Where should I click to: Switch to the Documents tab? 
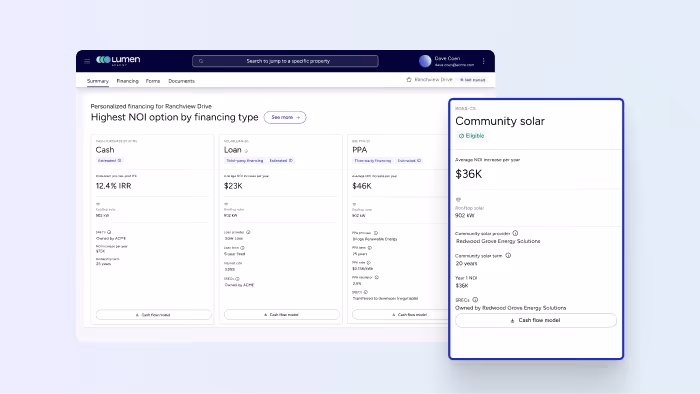pos(181,81)
